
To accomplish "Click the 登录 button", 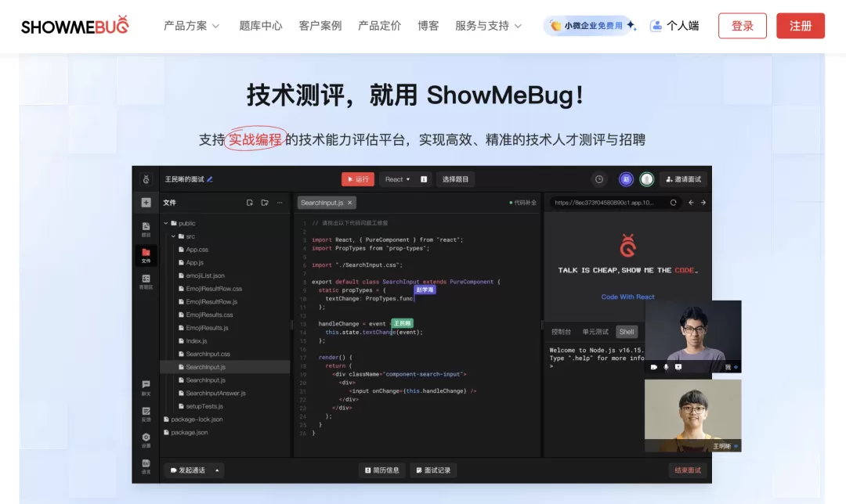I will [x=742, y=26].
